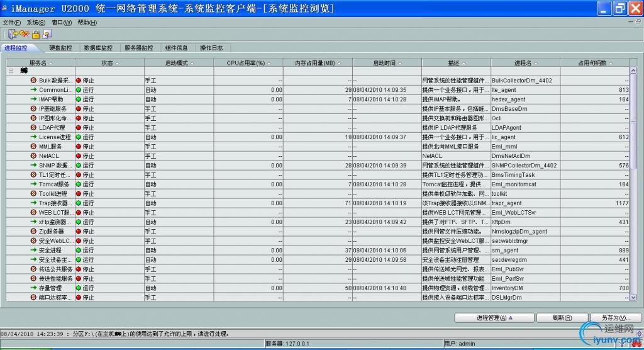Image resolution: width=644 pixels, height=350 pixels.
Task: Switch to the 组件信息 tab
Action: [x=177, y=48]
